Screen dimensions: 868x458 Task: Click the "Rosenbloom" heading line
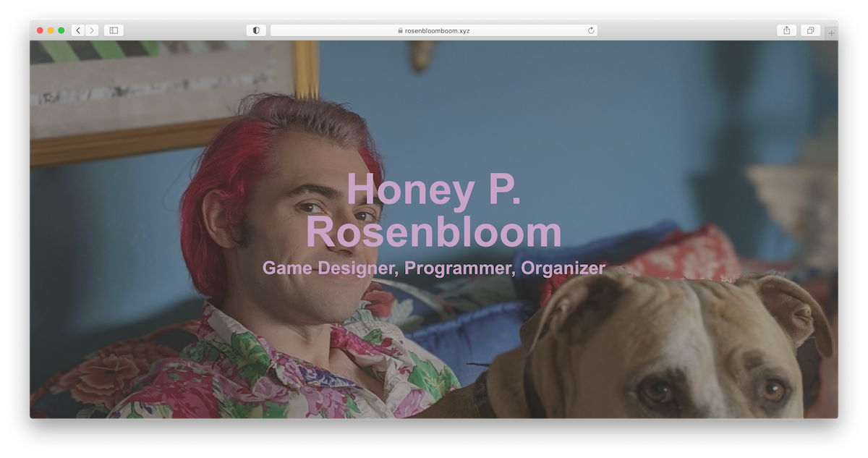pyautogui.click(x=433, y=233)
